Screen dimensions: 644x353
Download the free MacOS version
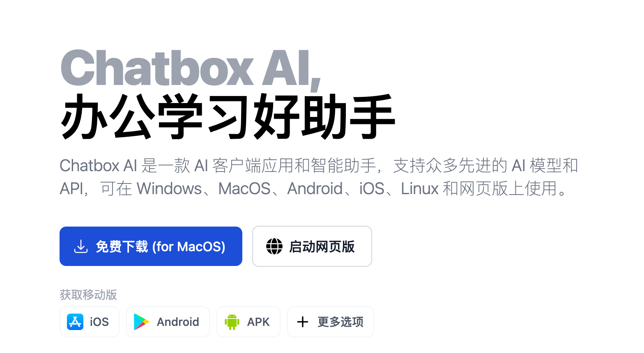[x=151, y=246]
